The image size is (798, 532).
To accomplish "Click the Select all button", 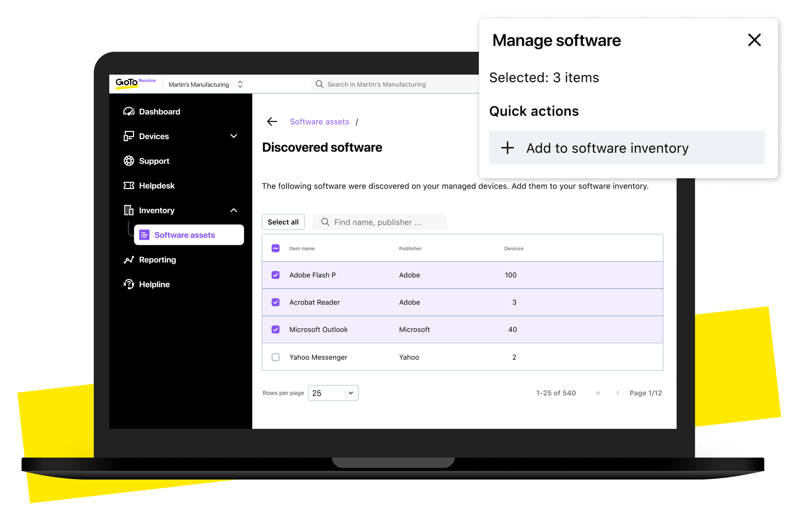I will (x=283, y=222).
